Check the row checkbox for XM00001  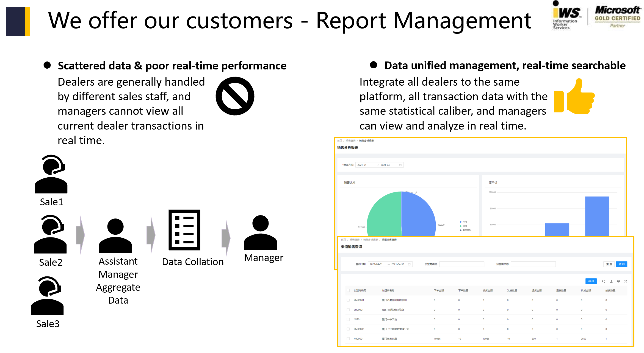[x=348, y=300]
